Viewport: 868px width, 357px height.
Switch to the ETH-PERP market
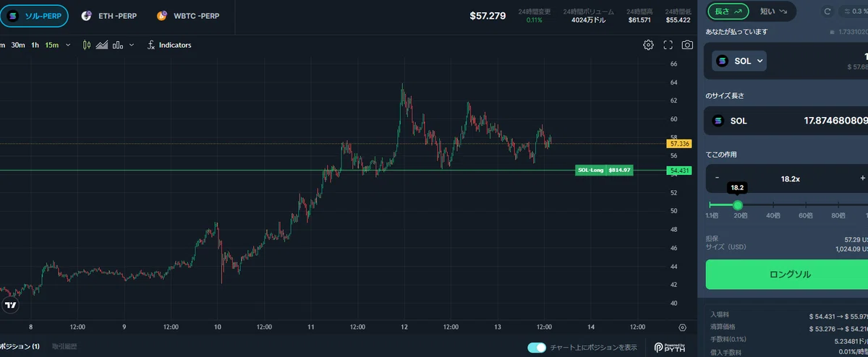coord(108,15)
